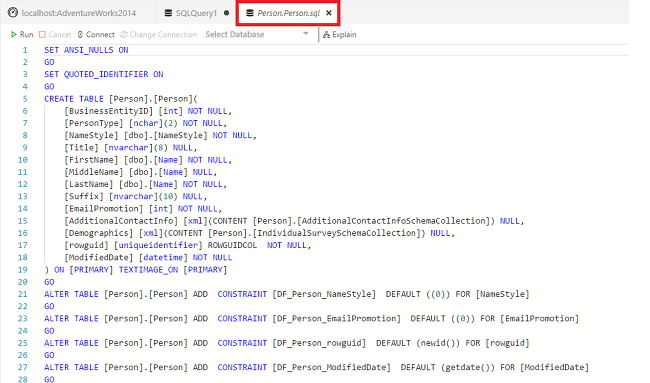Viewport: 650px width, 383px height.
Task: Click [DF_Person_ModifiedDate] constraint name
Action: coord(331,367)
